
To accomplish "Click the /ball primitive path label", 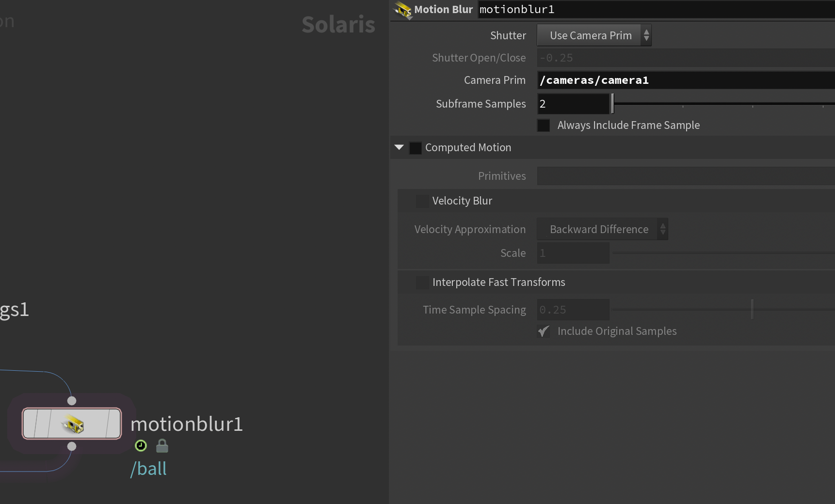I will click(149, 469).
